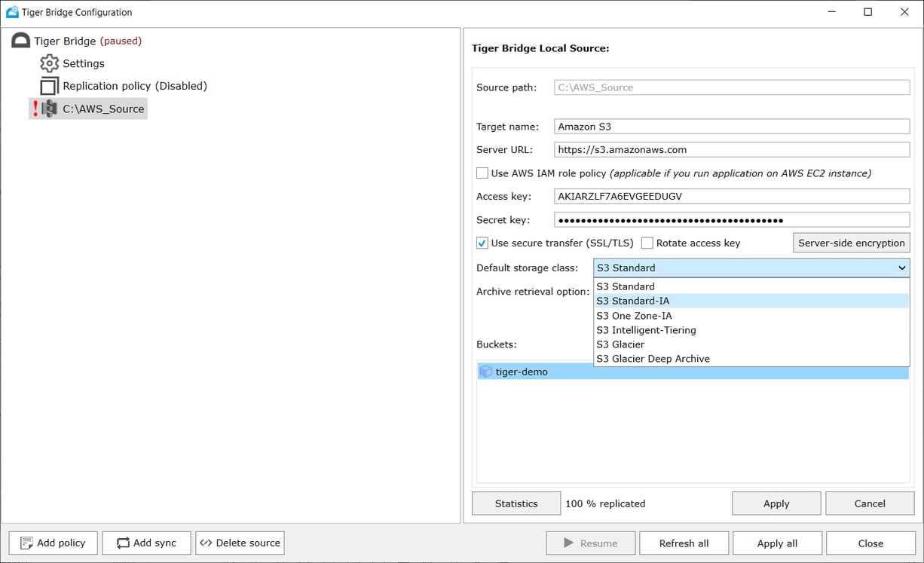Collapse the Default storage class dropdown arrow

coord(901,268)
